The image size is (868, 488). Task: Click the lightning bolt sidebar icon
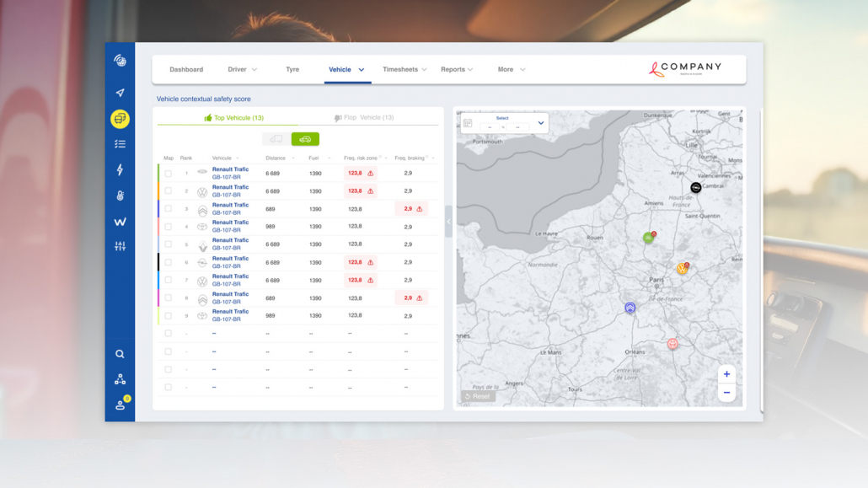120,170
